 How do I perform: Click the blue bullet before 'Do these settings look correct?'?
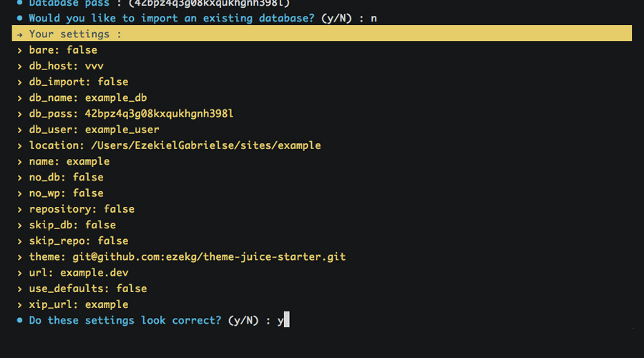(x=19, y=321)
